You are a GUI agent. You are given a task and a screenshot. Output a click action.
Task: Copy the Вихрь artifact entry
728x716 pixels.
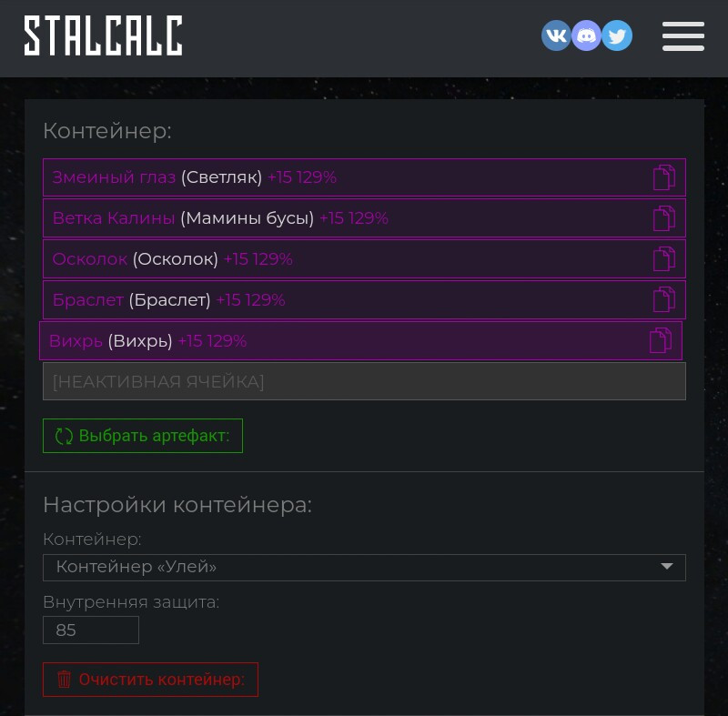(x=661, y=340)
